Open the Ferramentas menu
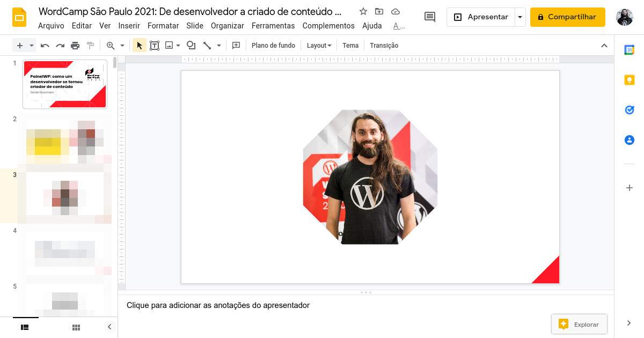 (273, 26)
